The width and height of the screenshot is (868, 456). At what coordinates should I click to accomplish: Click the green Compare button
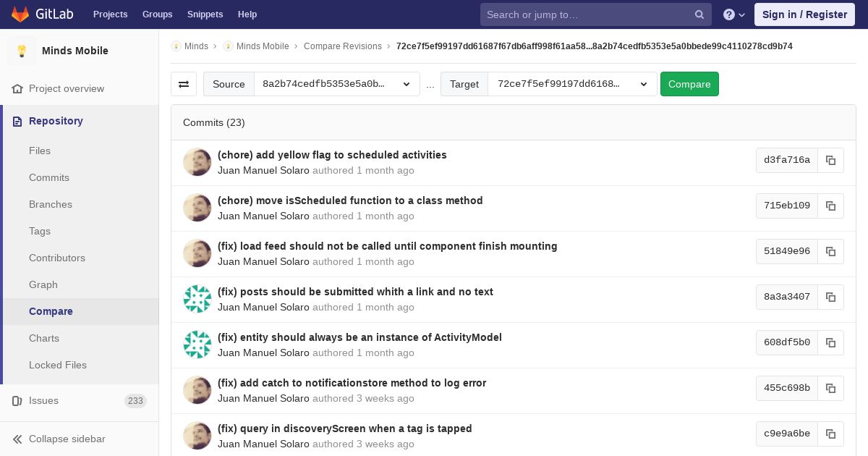point(689,84)
